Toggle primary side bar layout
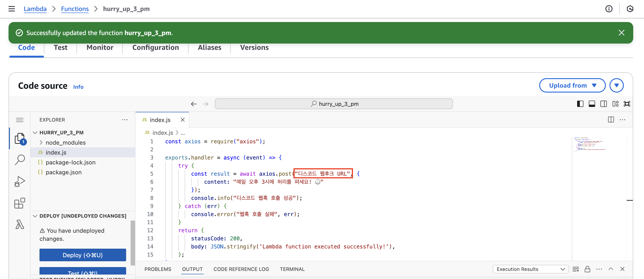 click(580, 104)
